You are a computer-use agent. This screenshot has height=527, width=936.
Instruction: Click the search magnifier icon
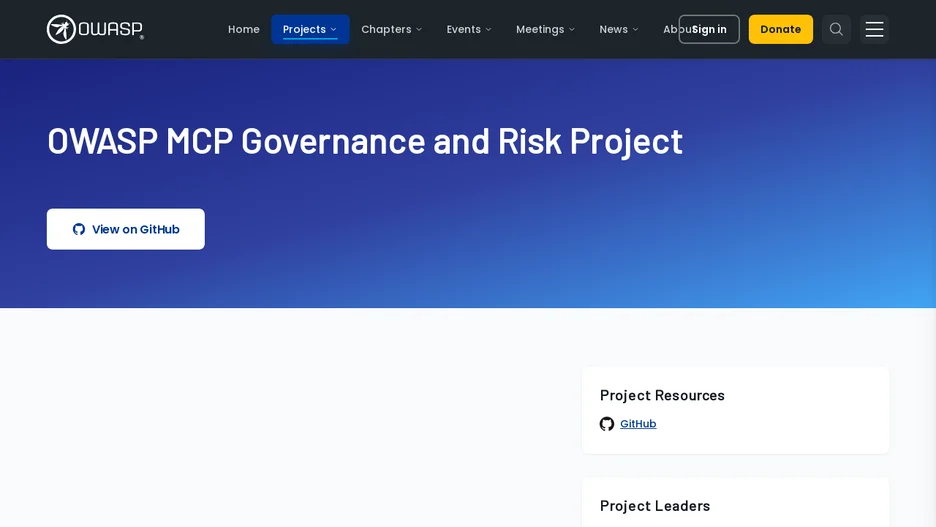pyautogui.click(x=836, y=29)
